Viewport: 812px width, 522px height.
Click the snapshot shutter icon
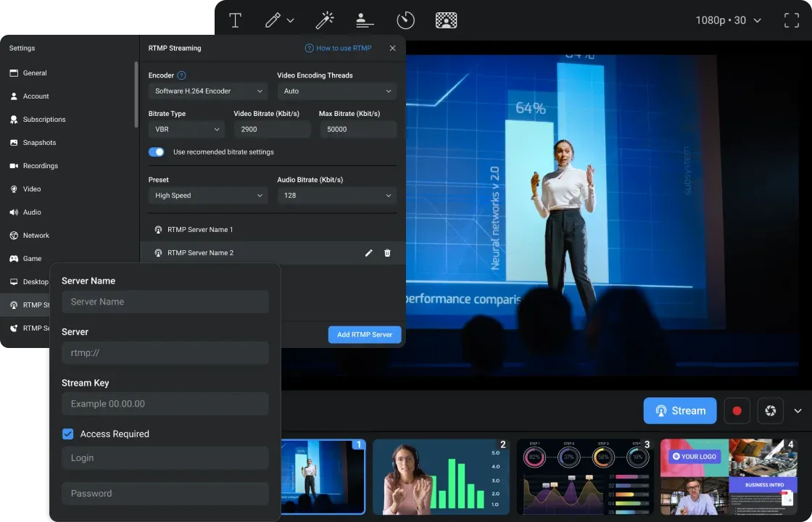770,411
